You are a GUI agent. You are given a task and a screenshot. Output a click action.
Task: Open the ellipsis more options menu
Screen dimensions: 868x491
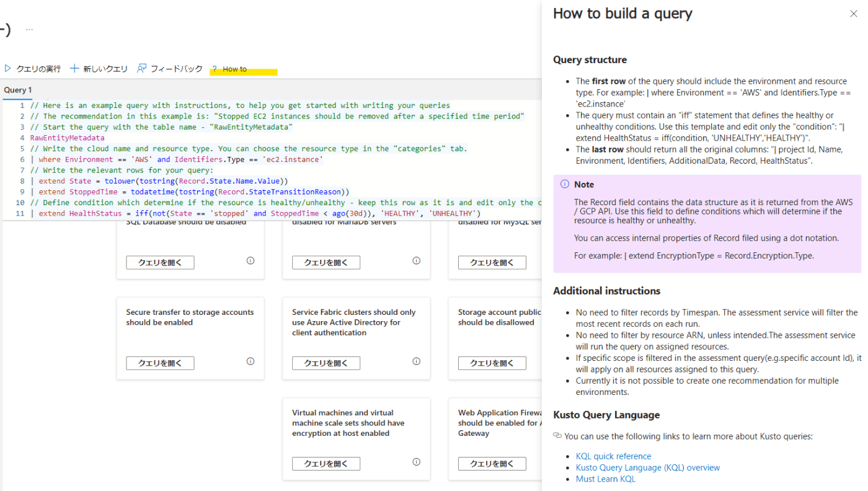[30, 29]
